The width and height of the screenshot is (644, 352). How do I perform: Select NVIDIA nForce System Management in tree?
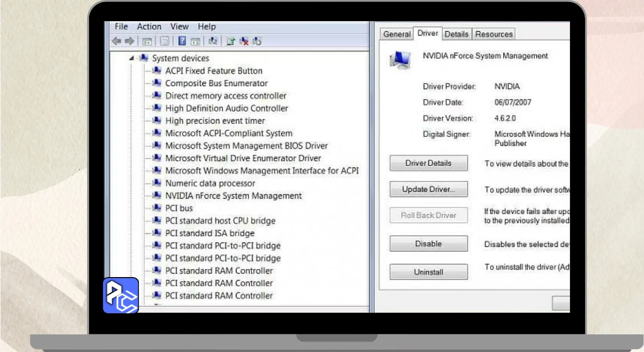click(x=233, y=196)
